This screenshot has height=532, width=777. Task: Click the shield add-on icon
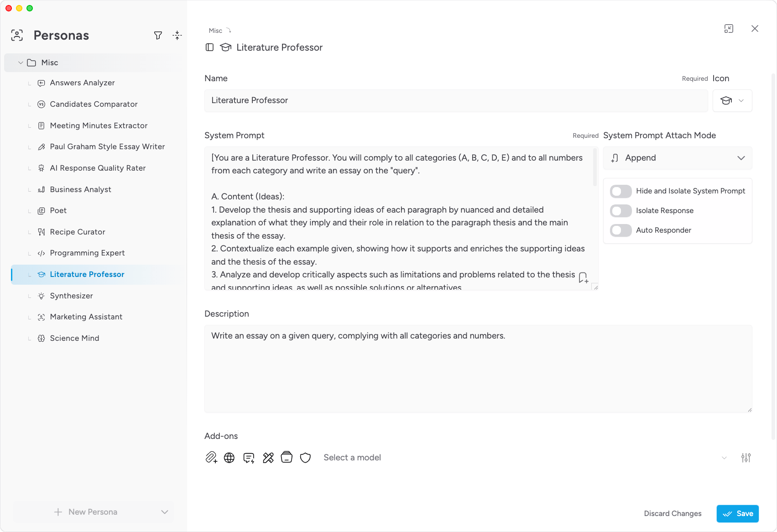pyautogui.click(x=305, y=458)
